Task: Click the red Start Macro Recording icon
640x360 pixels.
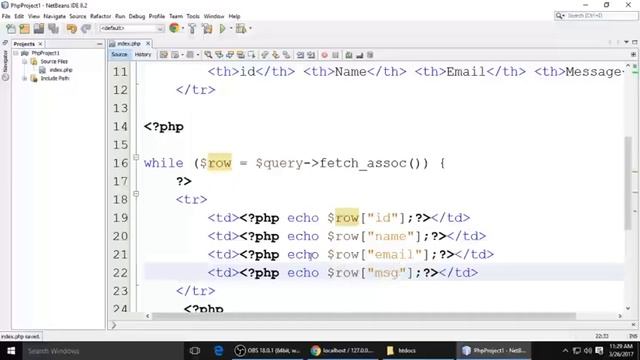Action: tap(324, 55)
